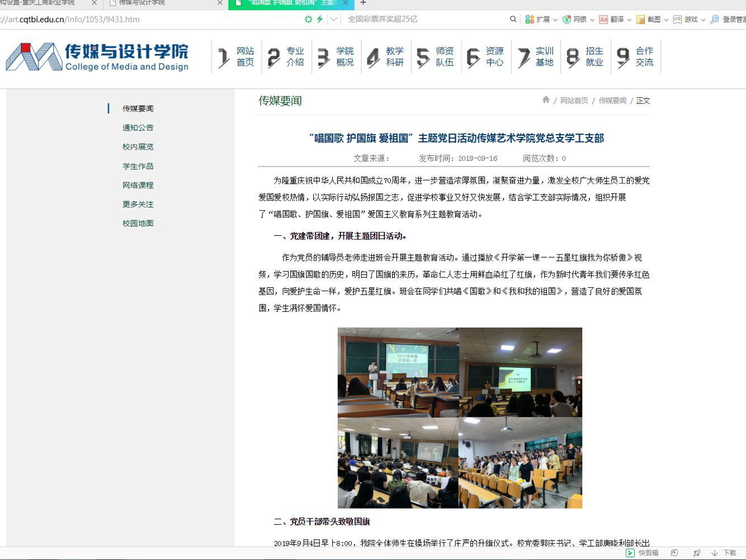Image resolution: width=746 pixels, height=560 pixels.
Task: Click the search magnifier icon in the toolbar
Action: pyautogui.click(x=513, y=19)
